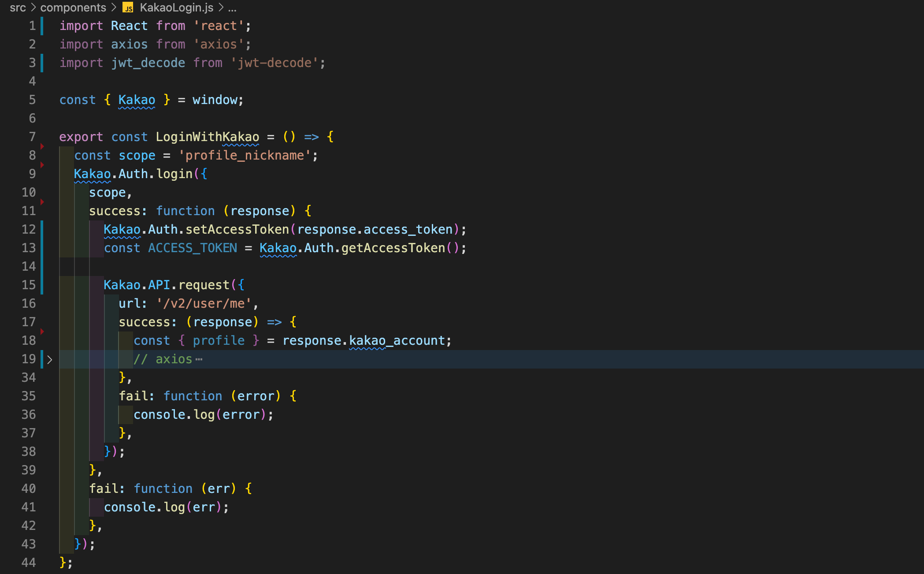Select line number 16 in gutter
Image resolution: width=924 pixels, height=574 pixels.
29,304
